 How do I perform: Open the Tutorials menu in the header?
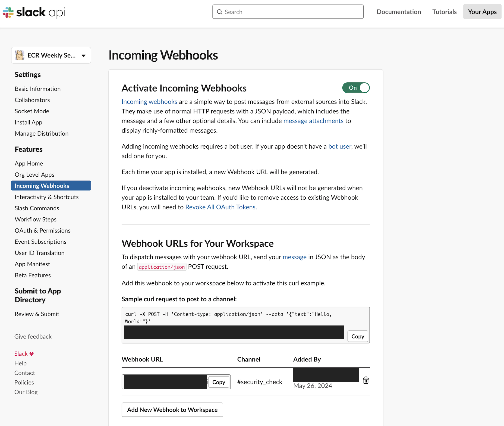tap(444, 12)
